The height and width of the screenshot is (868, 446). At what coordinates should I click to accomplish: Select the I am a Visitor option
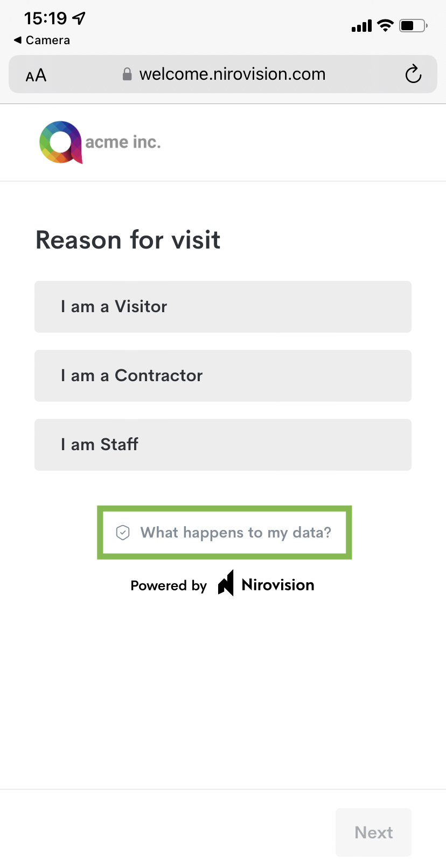click(223, 307)
